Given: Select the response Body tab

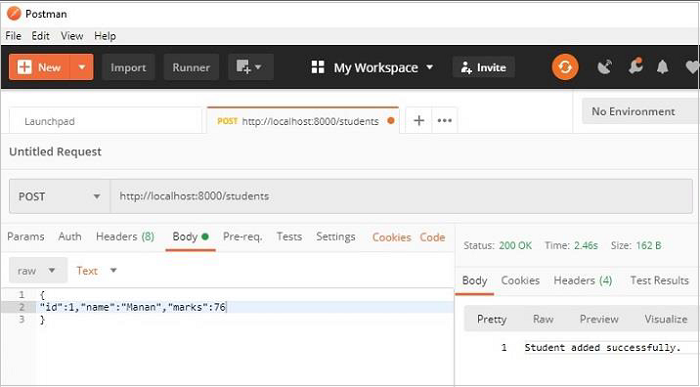Looking at the screenshot, I should click(x=474, y=281).
